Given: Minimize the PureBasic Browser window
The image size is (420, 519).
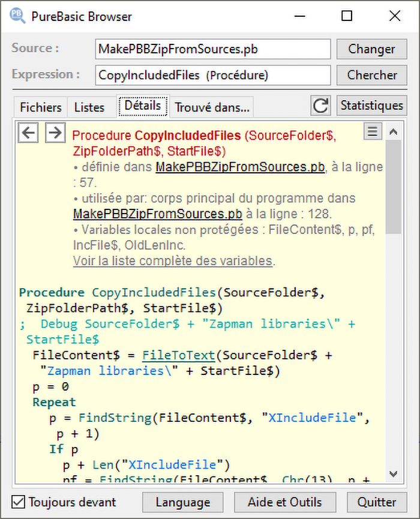Looking at the screenshot, I should 300,16.
